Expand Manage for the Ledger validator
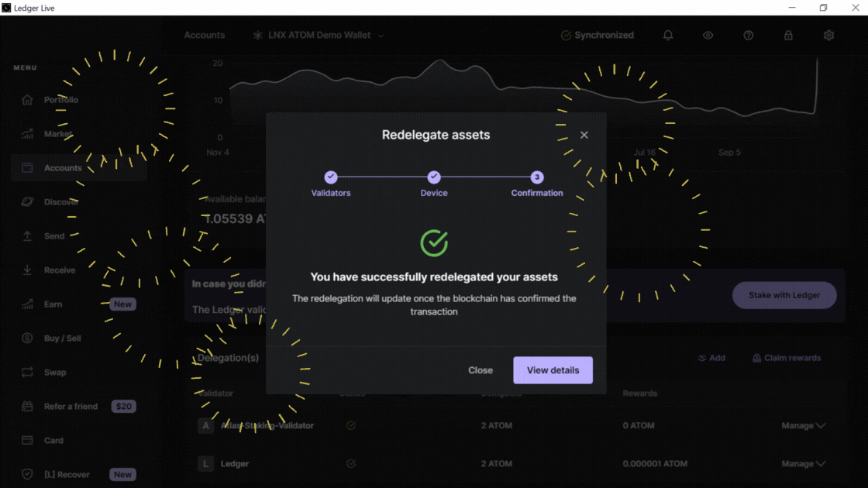The width and height of the screenshot is (868, 488). click(x=803, y=464)
